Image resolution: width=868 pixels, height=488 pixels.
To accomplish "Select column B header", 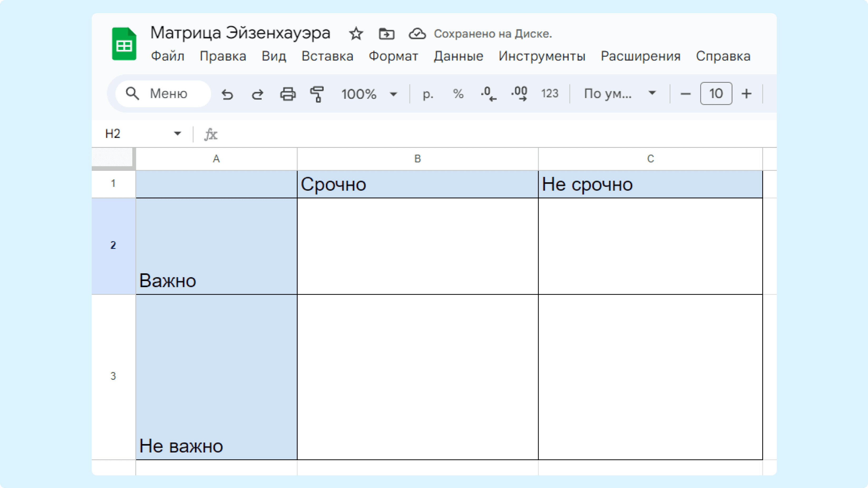I will pyautogui.click(x=417, y=159).
